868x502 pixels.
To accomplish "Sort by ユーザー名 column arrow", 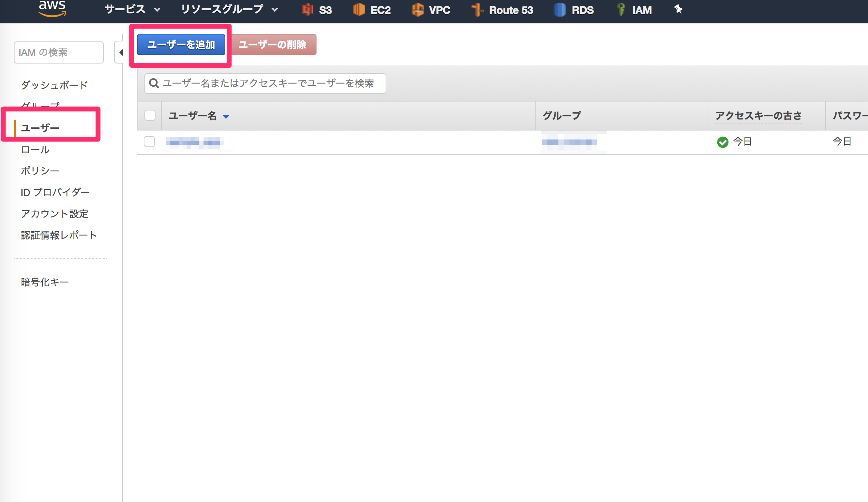I will [x=226, y=117].
